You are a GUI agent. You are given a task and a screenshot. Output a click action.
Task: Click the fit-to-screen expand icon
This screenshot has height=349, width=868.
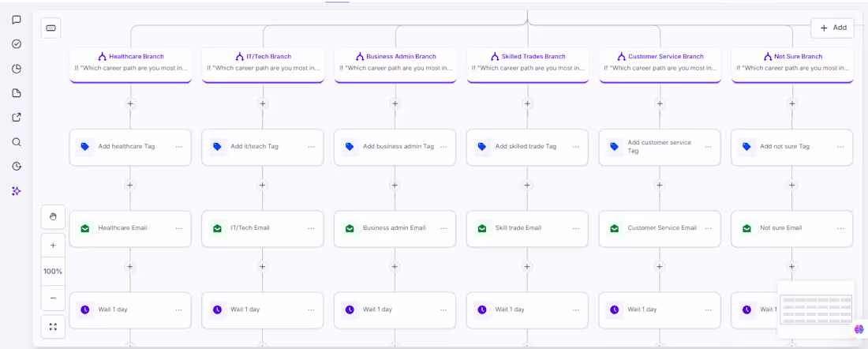(x=53, y=327)
